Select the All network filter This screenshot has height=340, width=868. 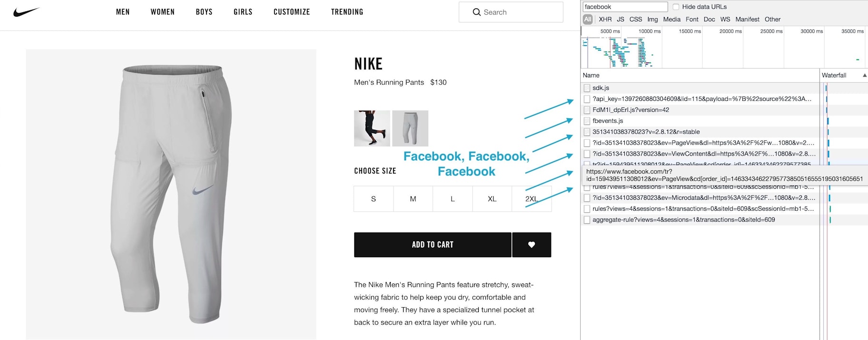pyautogui.click(x=588, y=19)
